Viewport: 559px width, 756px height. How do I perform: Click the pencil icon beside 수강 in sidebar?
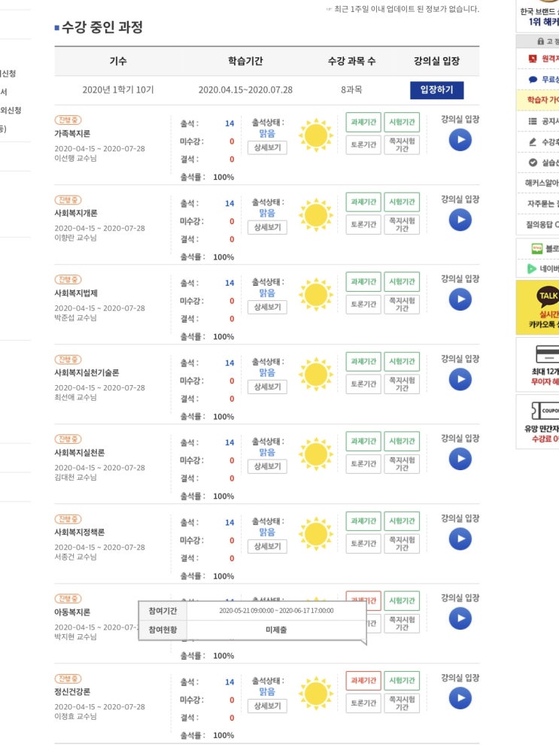533,141
